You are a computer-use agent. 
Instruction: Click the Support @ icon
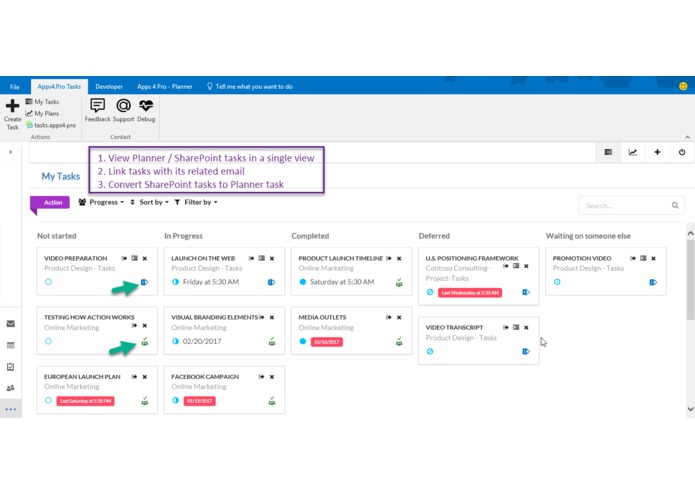tap(123, 106)
